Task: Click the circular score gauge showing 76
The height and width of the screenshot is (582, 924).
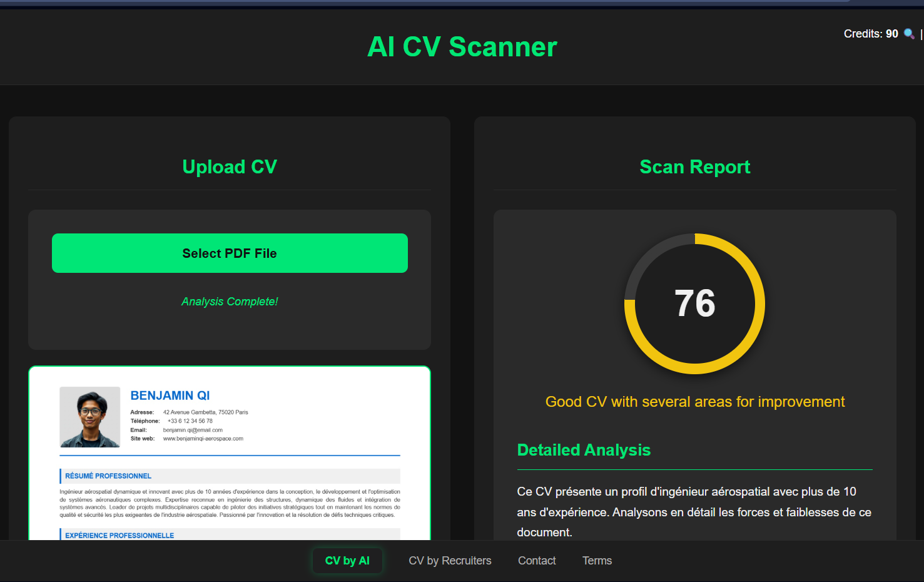Action: [694, 304]
